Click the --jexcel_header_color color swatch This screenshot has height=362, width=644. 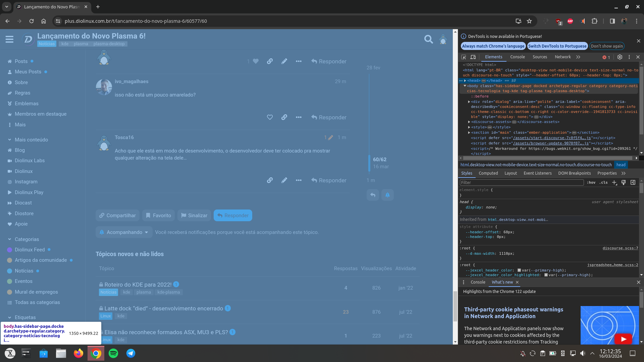click(519, 270)
